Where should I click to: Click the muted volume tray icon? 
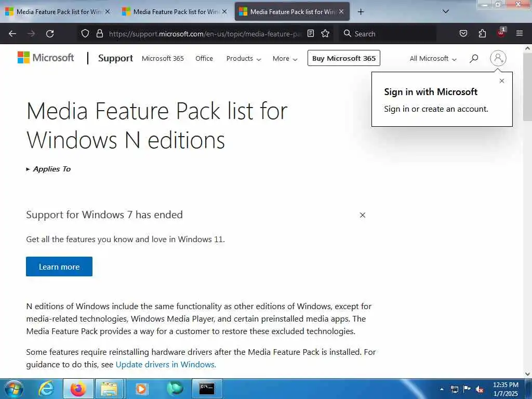(x=480, y=389)
